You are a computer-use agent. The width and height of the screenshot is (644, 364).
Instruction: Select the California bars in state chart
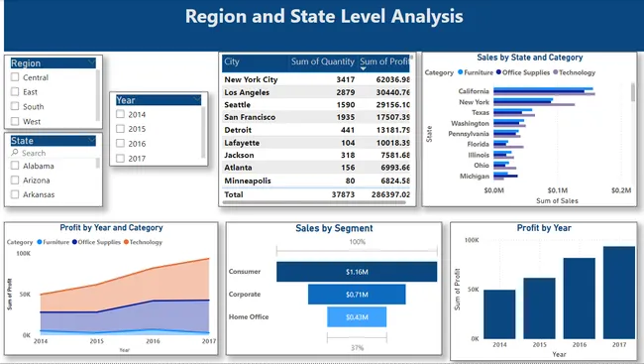point(544,91)
